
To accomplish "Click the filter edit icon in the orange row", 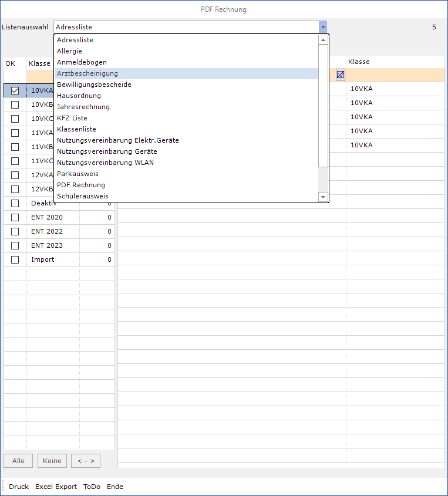I will (x=341, y=75).
